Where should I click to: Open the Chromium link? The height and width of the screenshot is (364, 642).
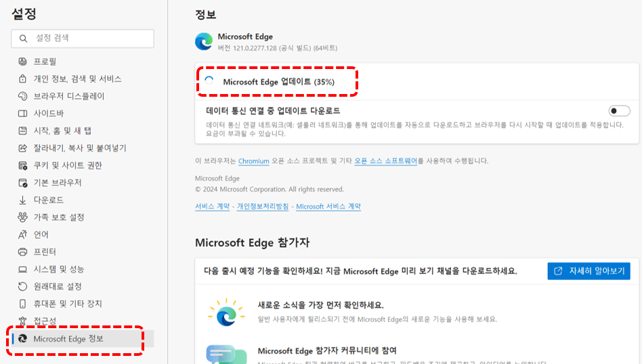pos(254,161)
